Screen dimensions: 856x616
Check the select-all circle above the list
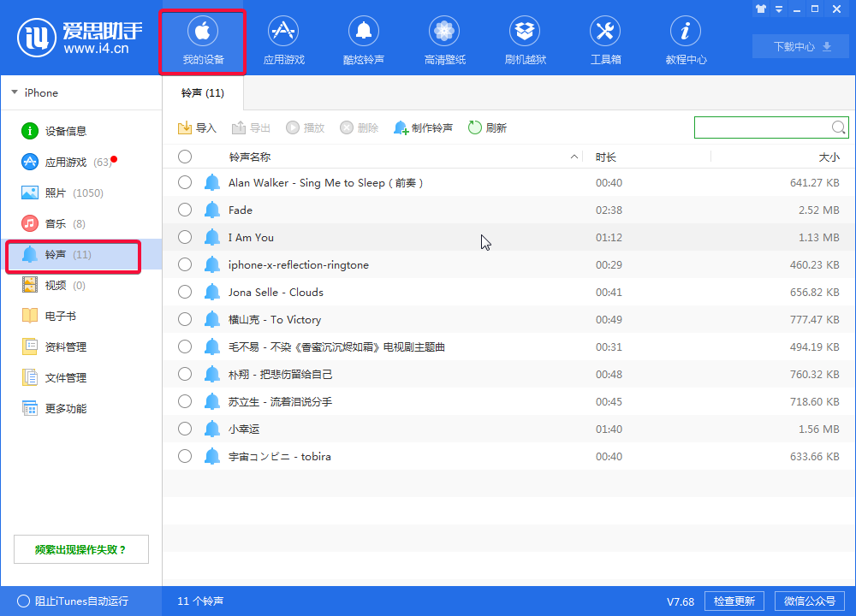185,157
